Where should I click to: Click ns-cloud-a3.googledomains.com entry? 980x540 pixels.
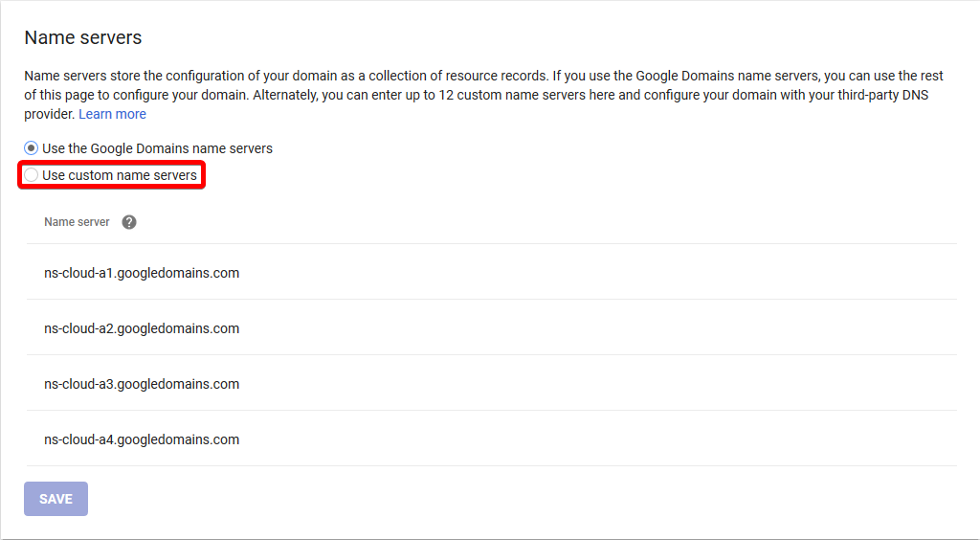point(142,384)
